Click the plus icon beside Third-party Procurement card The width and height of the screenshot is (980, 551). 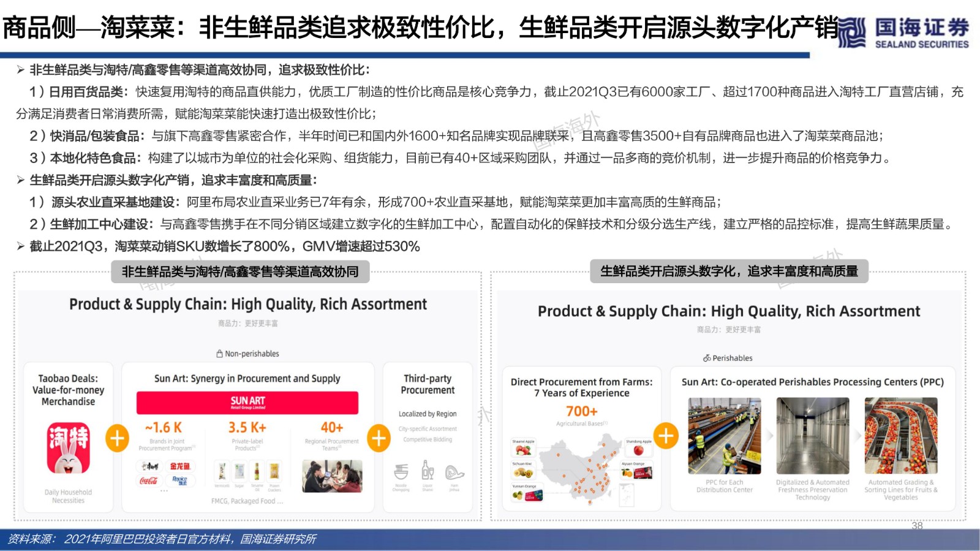379,438
